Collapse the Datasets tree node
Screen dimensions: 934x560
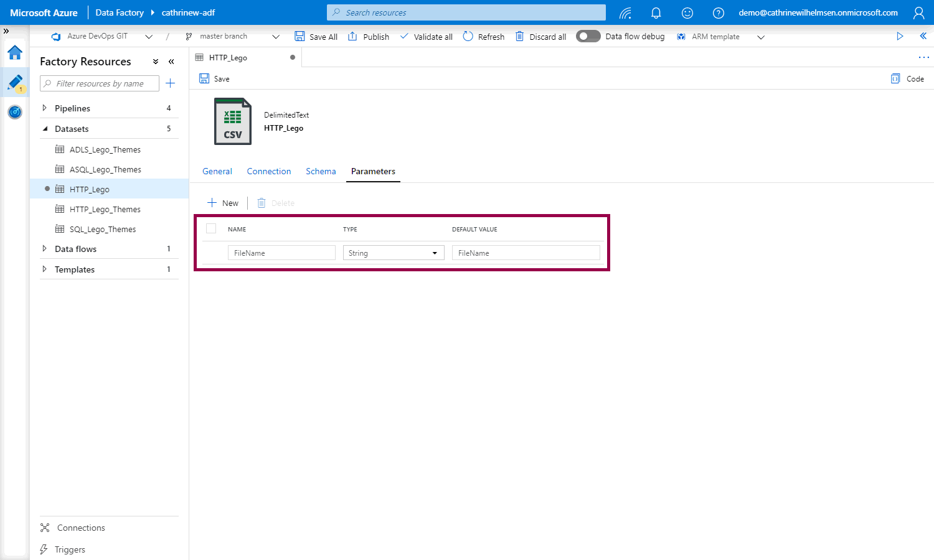point(45,129)
